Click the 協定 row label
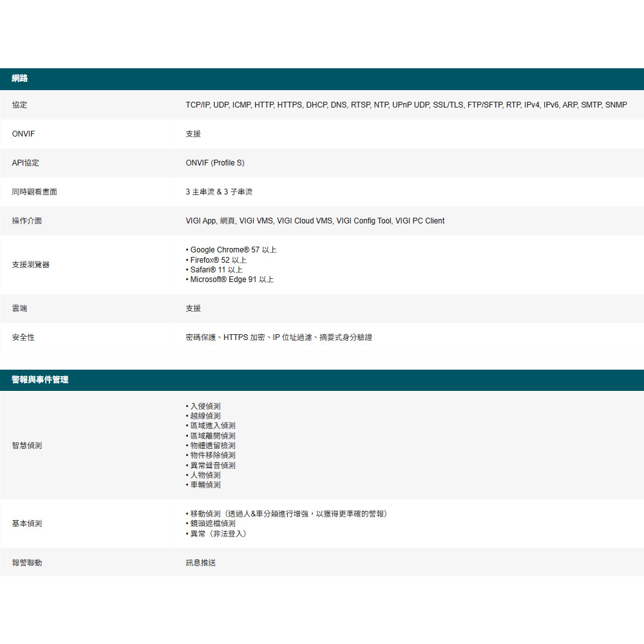Image resolution: width=644 pixels, height=644 pixels. pyautogui.click(x=19, y=105)
